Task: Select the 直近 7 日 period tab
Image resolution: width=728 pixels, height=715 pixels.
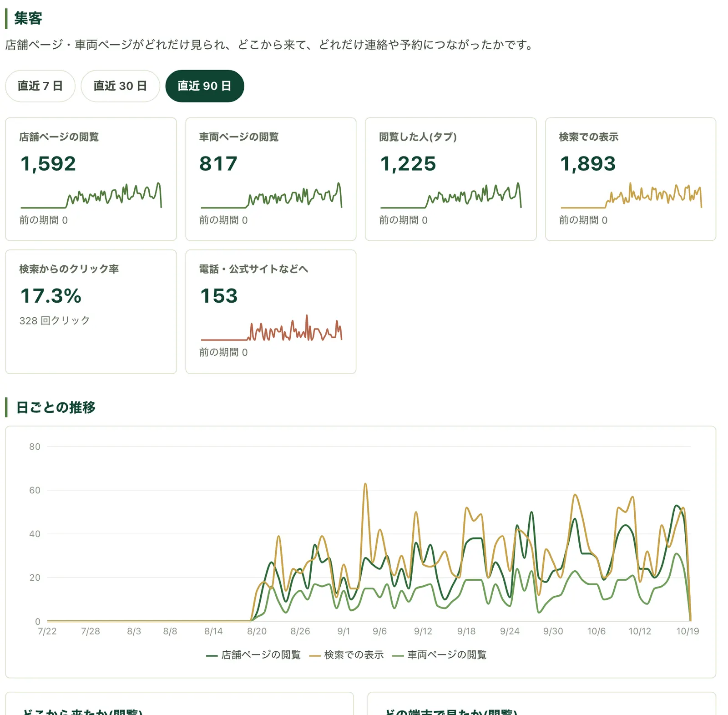Action: [40, 86]
